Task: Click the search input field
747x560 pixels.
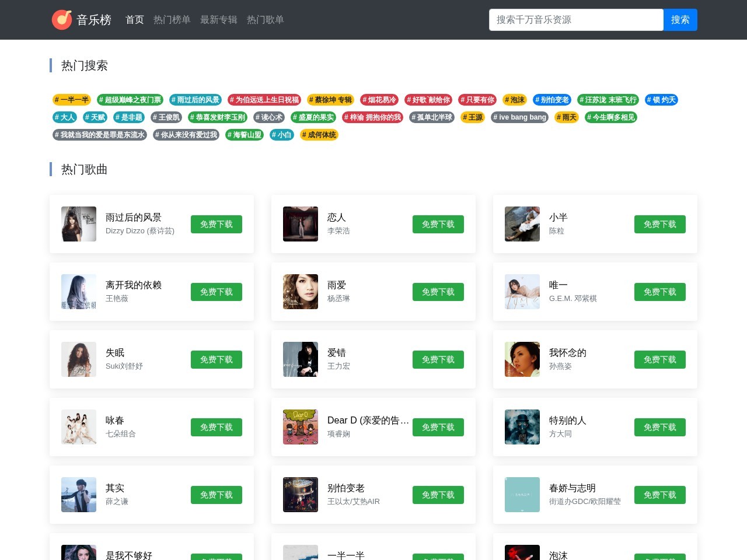Action: click(x=576, y=19)
